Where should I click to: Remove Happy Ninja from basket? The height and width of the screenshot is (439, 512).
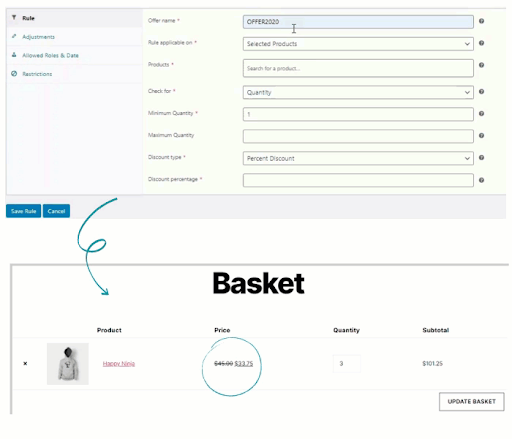pyautogui.click(x=25, y=363)
